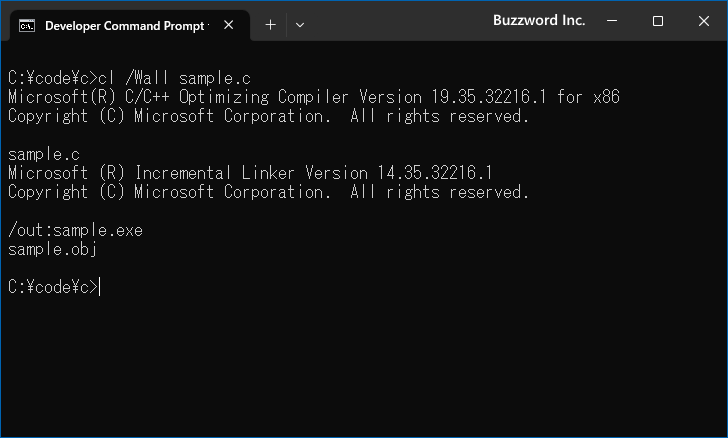The height and width of the screenshot is (438, 728).
Task: Click the Buzzword Inc. title bar text
Action: [x=539, y=20]
